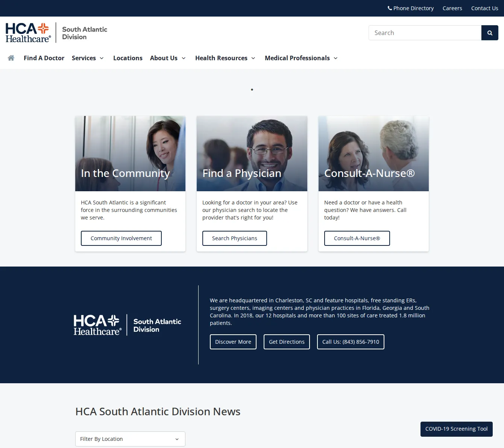Image resolution: width=504 pixels, height=448 pixels.
Task: Open Find A Doctor menu item
Action: point(44,58)
